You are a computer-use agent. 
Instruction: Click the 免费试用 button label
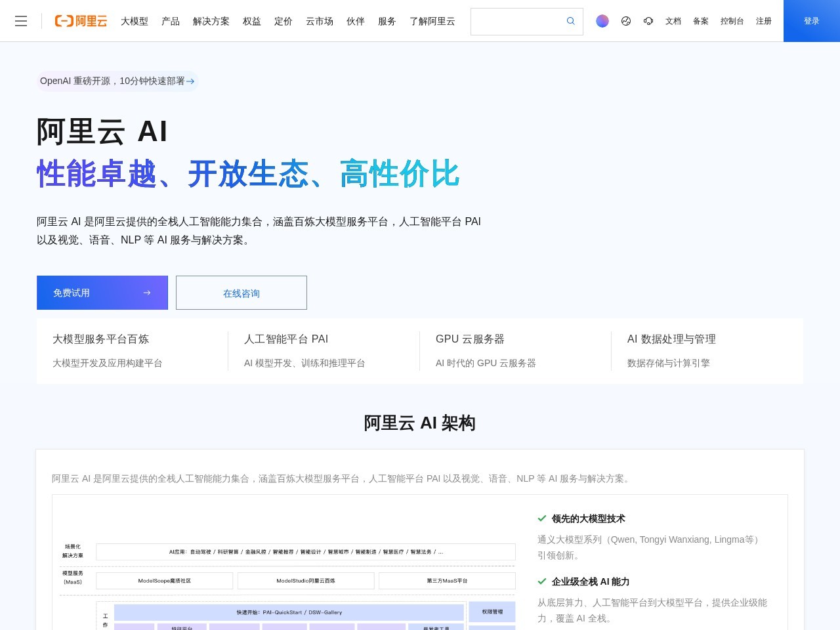(x=72, y=293)
